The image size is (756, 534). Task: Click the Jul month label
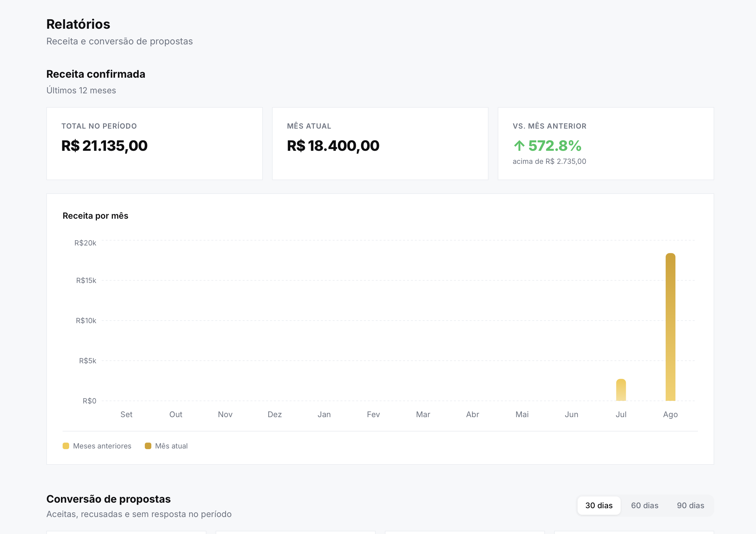[621, 415]
